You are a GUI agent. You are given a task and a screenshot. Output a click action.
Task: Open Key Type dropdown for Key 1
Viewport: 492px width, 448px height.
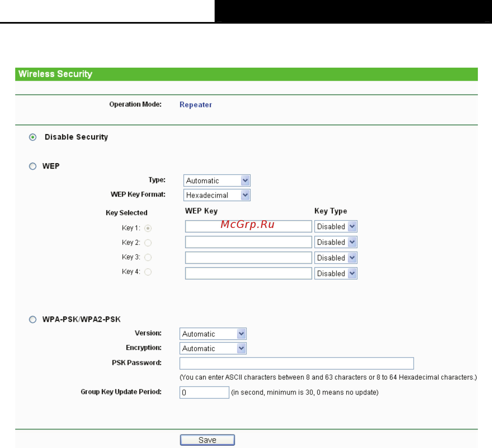[336, 226]
